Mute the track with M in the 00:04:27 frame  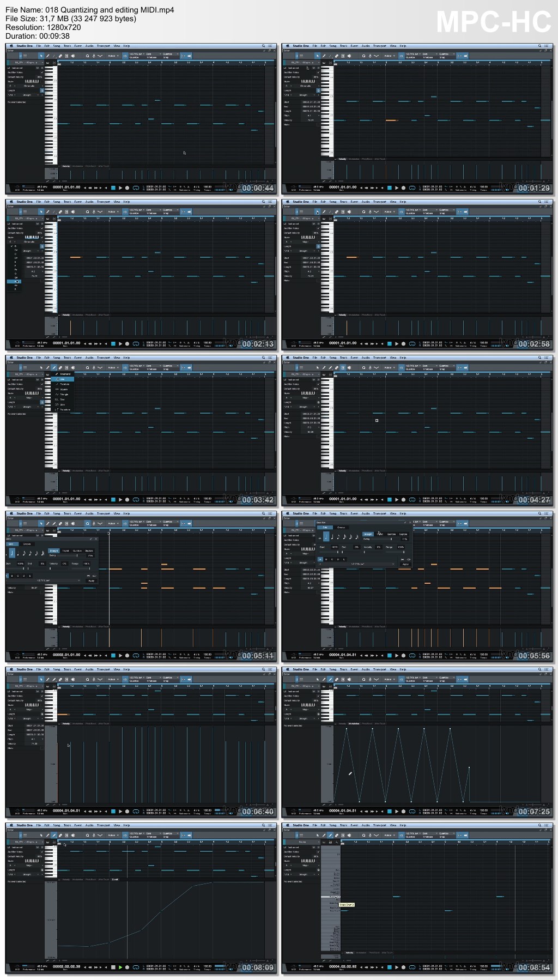(313, 379)
